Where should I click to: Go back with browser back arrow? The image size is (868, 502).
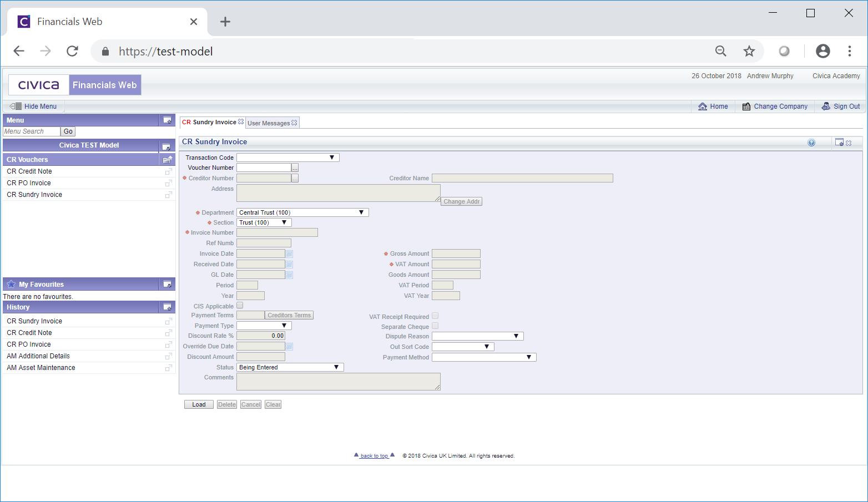tap(19, 51)
